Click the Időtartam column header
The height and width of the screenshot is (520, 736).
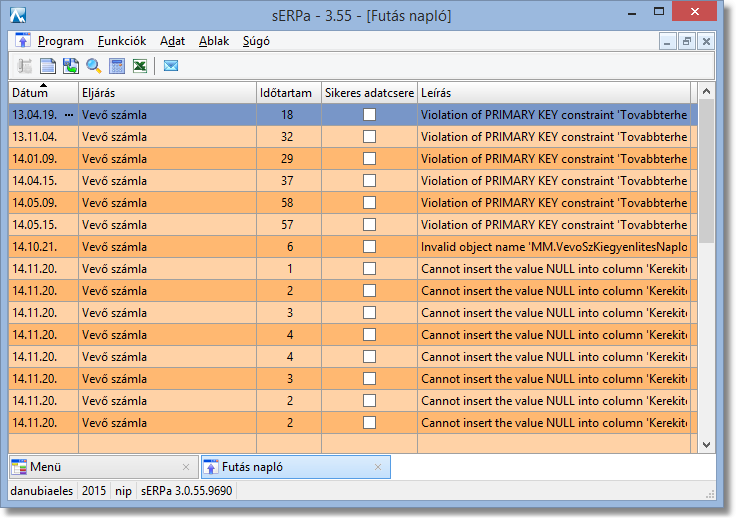(x=288, y=93)
